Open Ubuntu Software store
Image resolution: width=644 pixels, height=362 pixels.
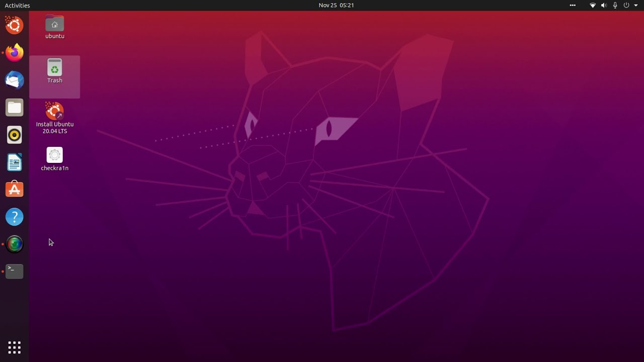14,189
